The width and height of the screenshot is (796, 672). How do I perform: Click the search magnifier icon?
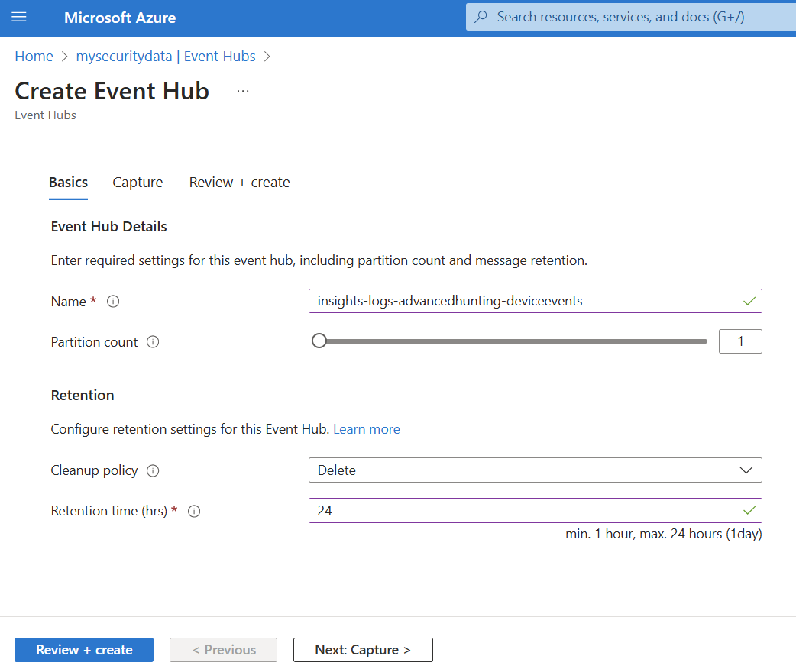tap(481, 17)
